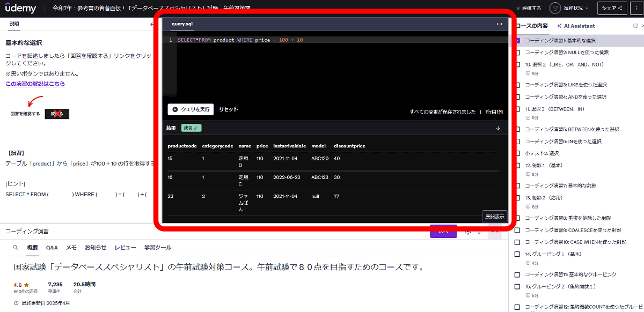Switch to the Q&A tab
644x312 pixels.
(x=52, y=248)
